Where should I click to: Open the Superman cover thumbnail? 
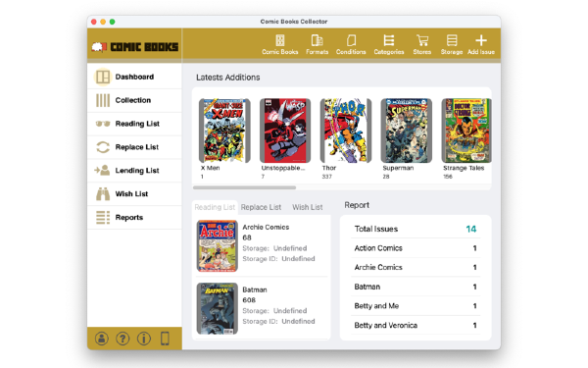tap(406, 131)
